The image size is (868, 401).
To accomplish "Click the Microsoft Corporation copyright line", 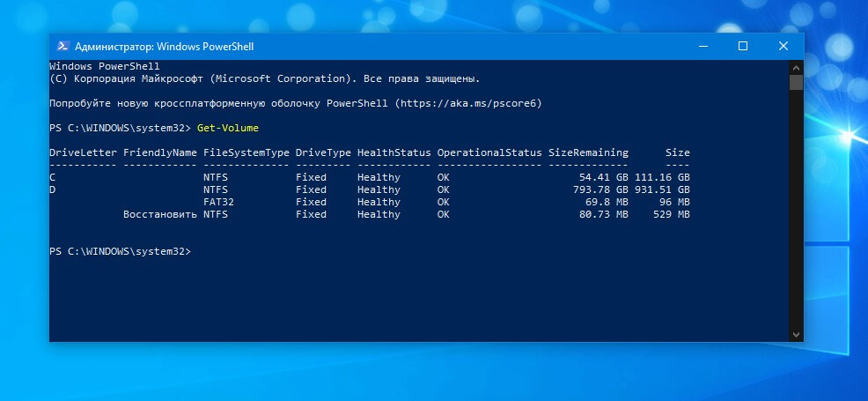I will pyautogui.click(x=265, y=78).
